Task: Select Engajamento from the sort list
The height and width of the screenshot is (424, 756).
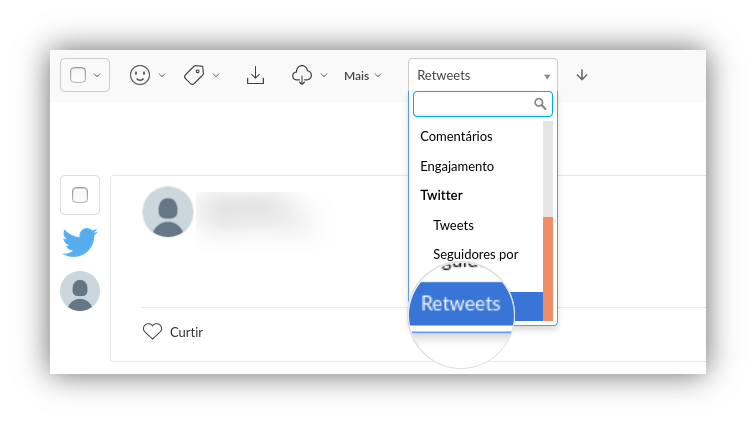Action: pyautogui.click(x=457, y=166)
